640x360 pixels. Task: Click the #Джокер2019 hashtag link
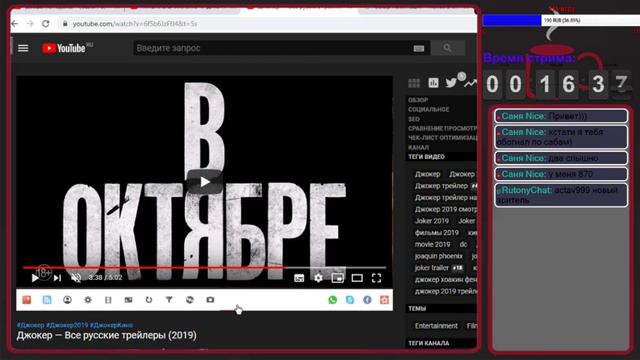click(67, 325)
